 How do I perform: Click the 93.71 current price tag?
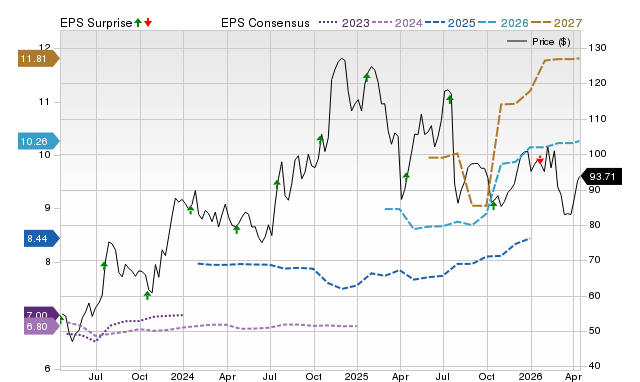(x=601, y=177)
